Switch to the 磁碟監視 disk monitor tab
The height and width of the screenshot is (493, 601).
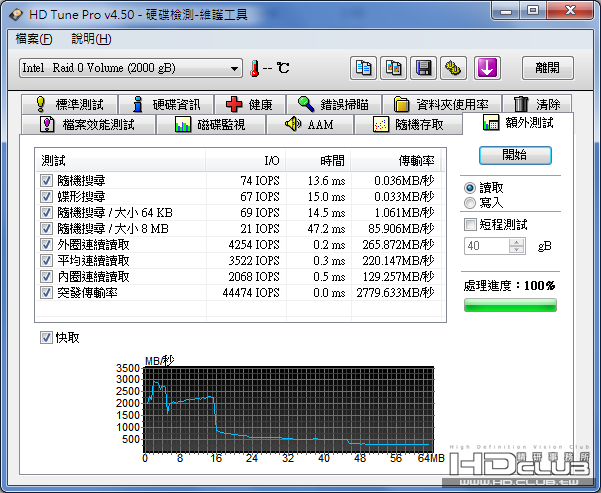tap(211, 124)
